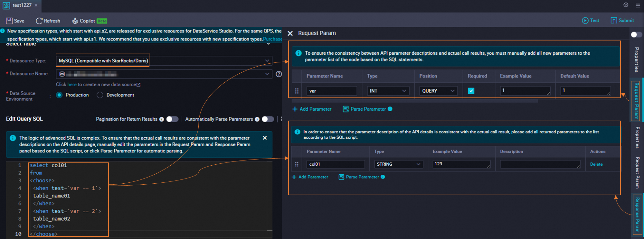Viewport: 644px width, 239px height.
Task: Click the Save icon in toolbar
Action: coord(9,21)
